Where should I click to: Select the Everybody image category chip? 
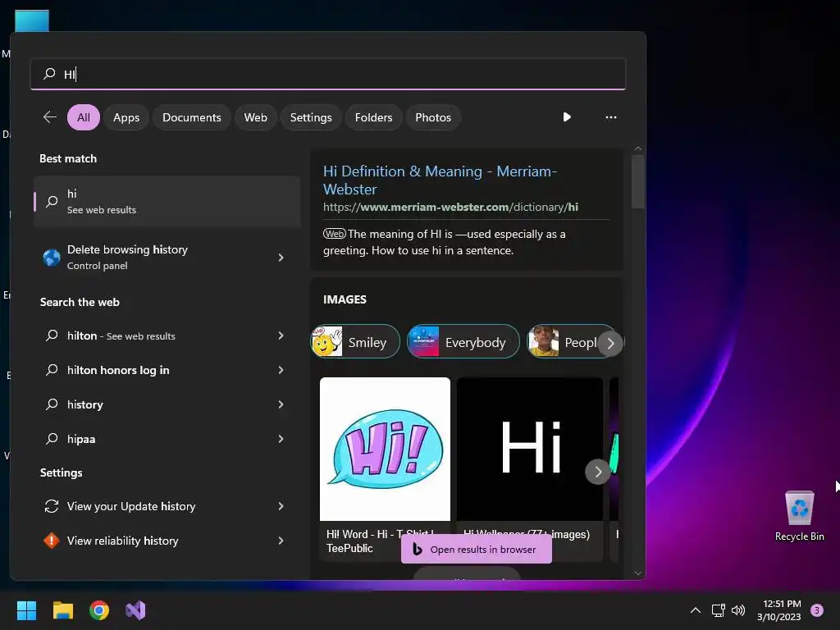click(463, 342)
